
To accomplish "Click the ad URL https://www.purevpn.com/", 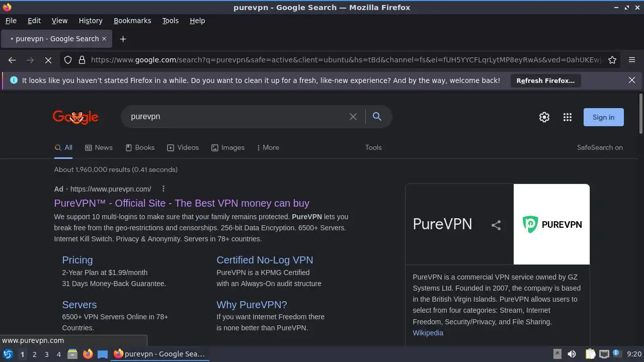I will [x=111, y=189].
